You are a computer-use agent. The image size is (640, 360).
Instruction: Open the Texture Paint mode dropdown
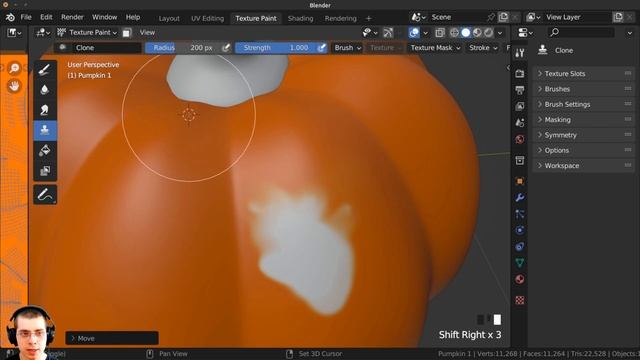(x=87, y=33)
